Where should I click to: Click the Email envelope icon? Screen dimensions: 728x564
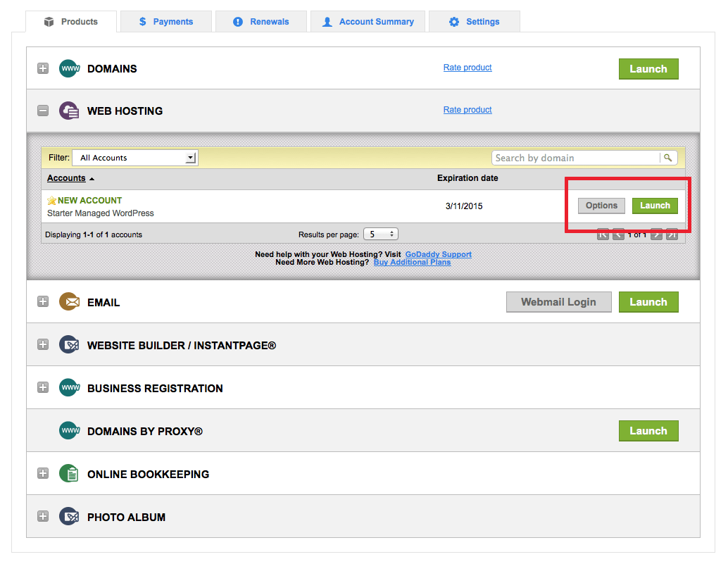click(x=69, y=302)
